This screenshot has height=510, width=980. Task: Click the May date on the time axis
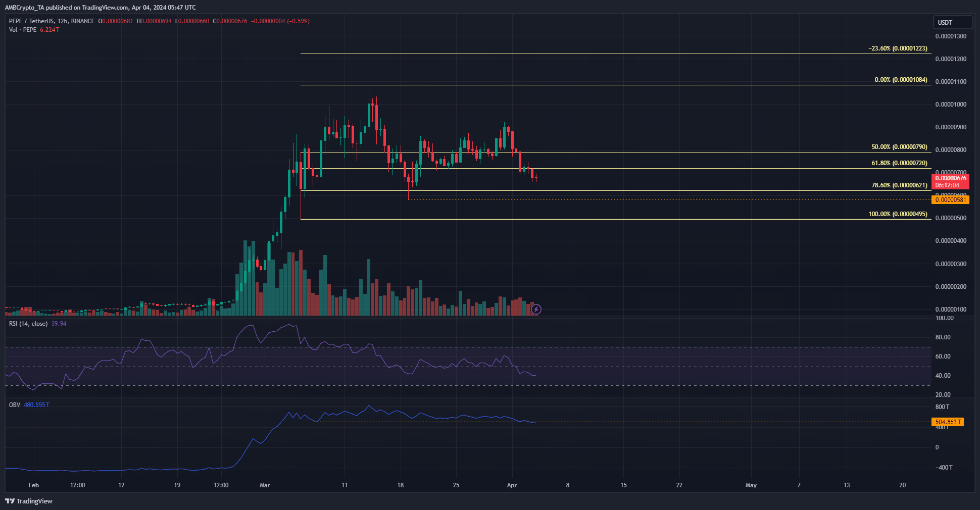point(751,485)
